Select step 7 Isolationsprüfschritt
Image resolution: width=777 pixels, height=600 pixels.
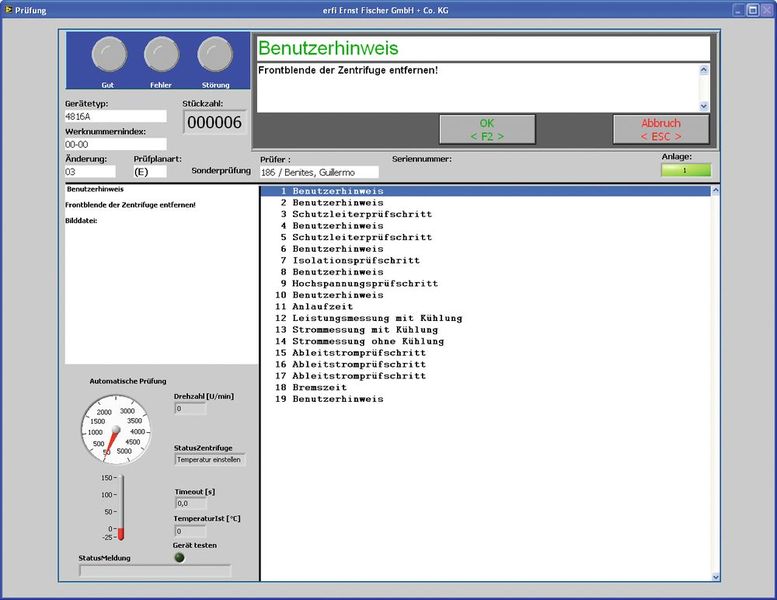[485, 260]
